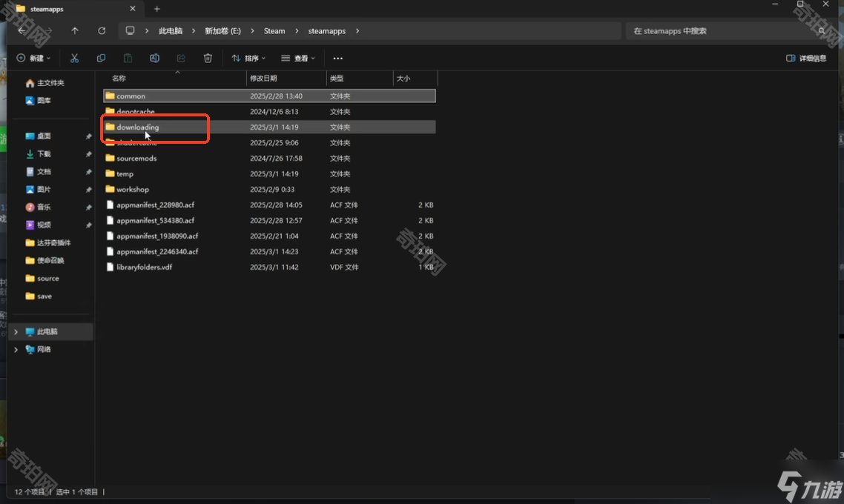Screen dimensions: 844x504
Task: Select the sourcemods folder
Action: pos(269,158)
